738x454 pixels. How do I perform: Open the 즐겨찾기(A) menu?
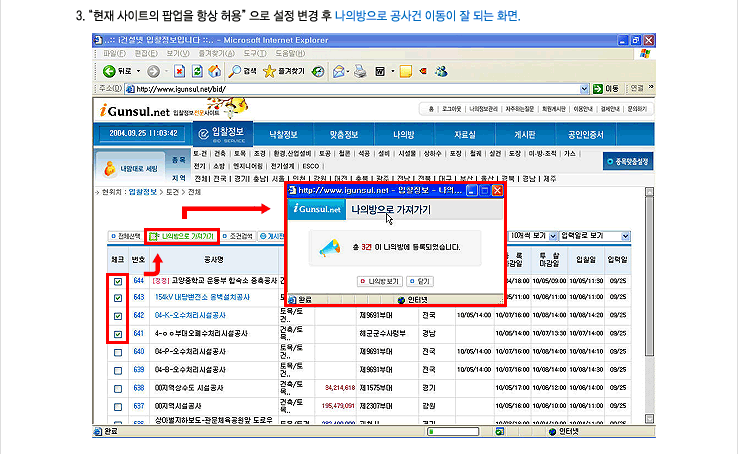pyautogui.click(x=216, y=54)
